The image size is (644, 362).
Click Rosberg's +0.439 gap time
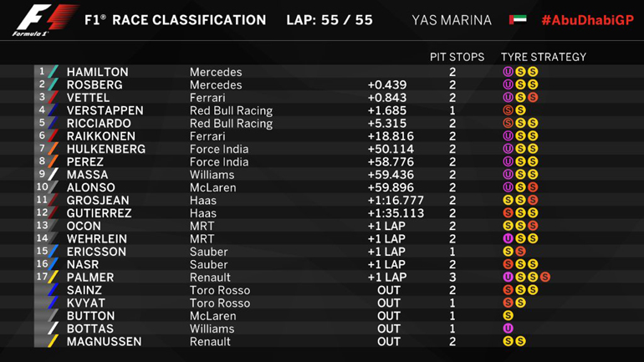point(386,85)
